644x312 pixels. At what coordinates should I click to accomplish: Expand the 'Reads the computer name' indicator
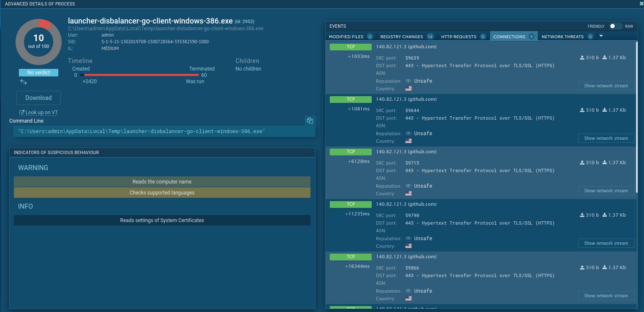tap(162, 182)
